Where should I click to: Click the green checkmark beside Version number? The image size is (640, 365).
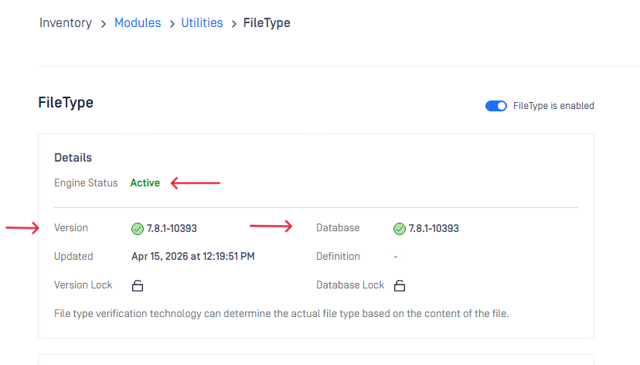click(137, 229)
